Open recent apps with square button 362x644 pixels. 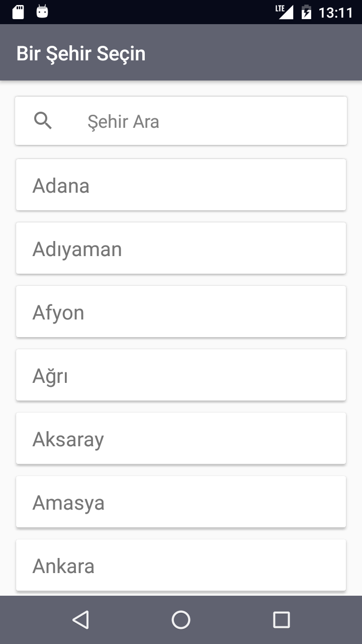pyautogui.click(x=281, y=619)
